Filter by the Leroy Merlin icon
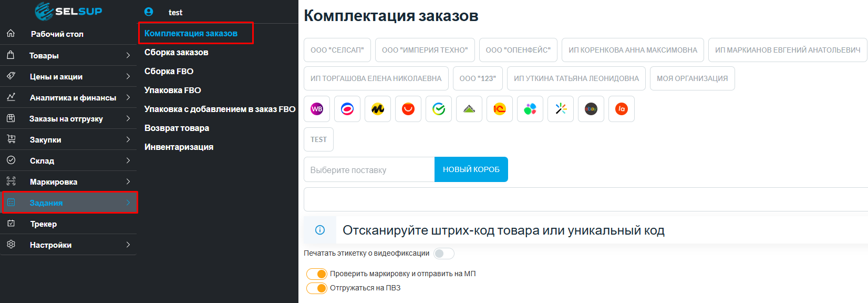This screenshot has height=303, width=868. click(469, 109)
